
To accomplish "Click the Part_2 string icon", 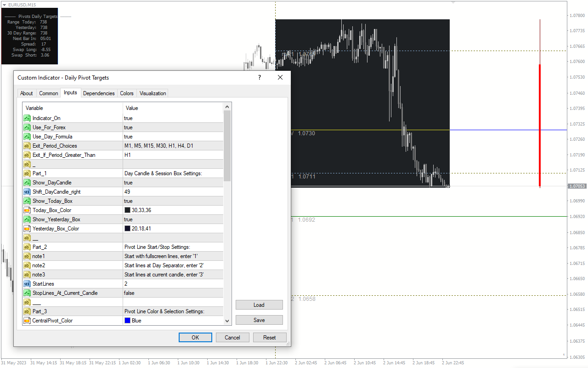I will coord(27,247).
